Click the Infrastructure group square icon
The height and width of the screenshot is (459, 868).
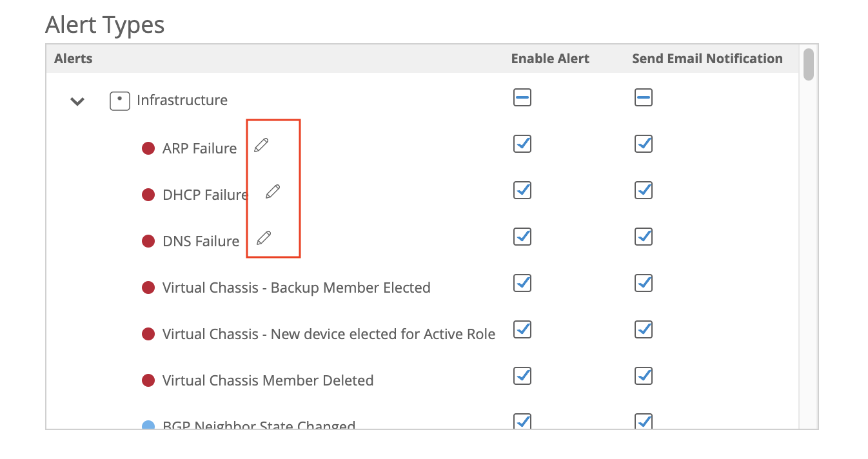[x=120, y=101]
